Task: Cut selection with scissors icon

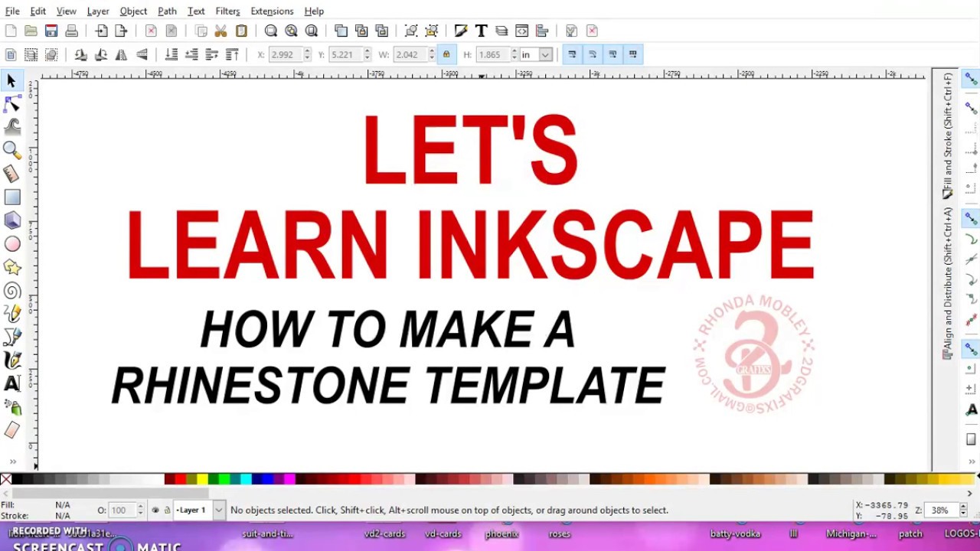Action: pos(220,31)
